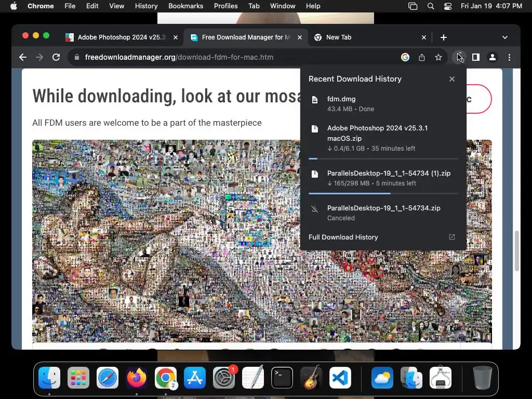532x399 pixels.
Task: Open the Chrome app menu
Action: (x=41, y=6)
